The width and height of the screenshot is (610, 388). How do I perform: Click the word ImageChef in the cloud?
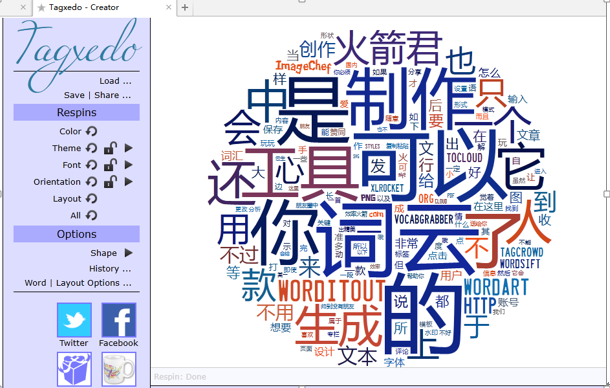(x=303, y=66)
